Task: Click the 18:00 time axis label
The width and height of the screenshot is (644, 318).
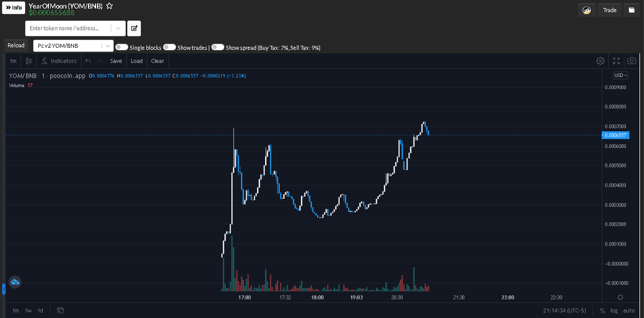Action: (317, 297)
